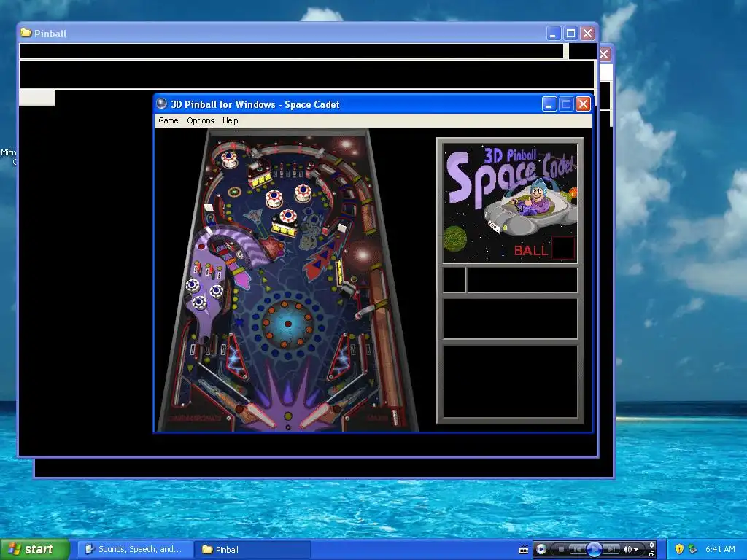Screen dimensions: 747x560
Task: Open the volume dropdown arrow in media player
Action: (636, 550)
